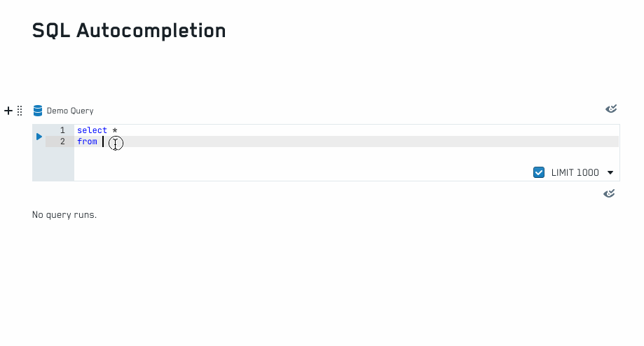Click the "from" keyword in the editor
The image size is (644, 346).
point(87,141)
